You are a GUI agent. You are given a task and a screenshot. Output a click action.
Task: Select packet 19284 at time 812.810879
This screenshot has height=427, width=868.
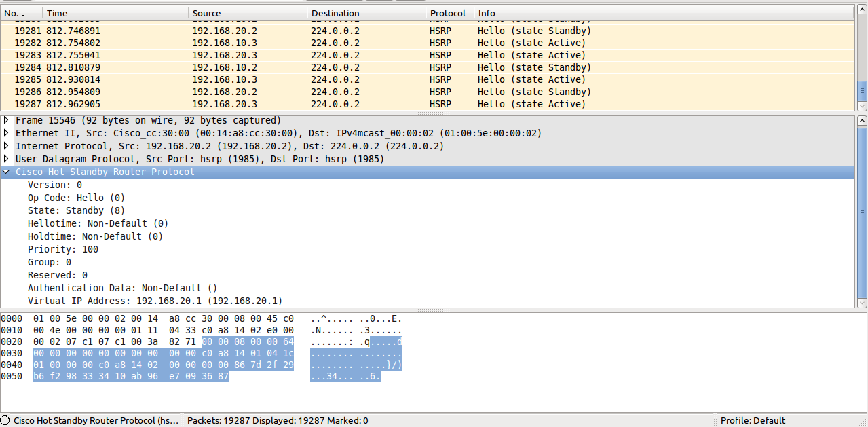[x=428, y=67]
